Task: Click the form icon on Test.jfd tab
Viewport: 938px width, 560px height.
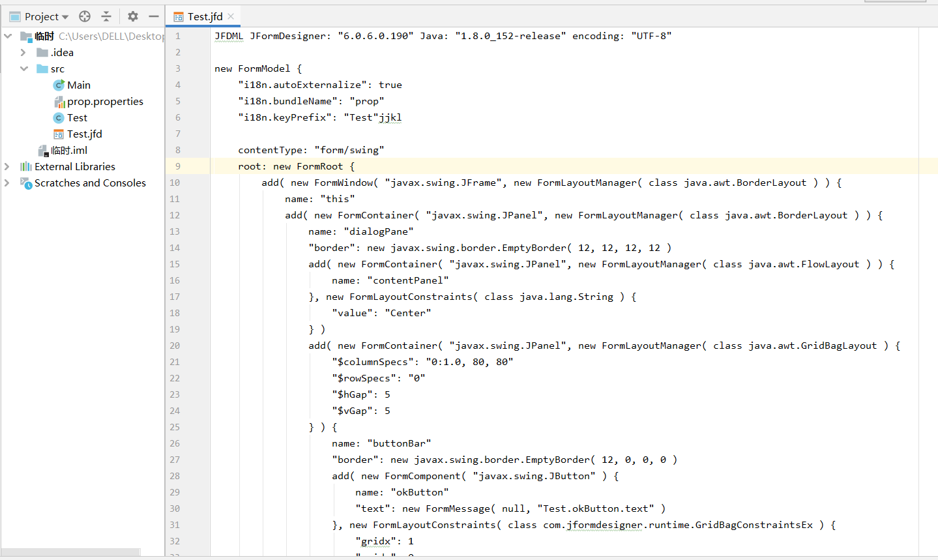Action: 179,17
